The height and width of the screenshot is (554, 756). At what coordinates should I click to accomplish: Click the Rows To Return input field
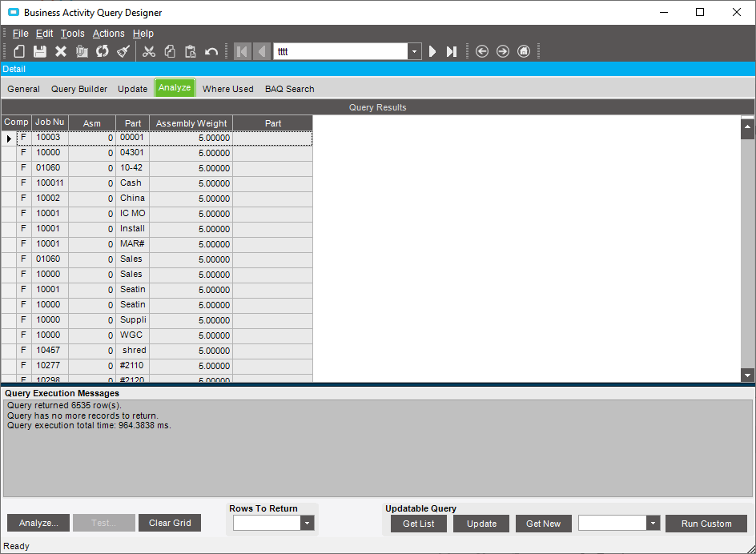pyautogui.click(x=267, y=523)
